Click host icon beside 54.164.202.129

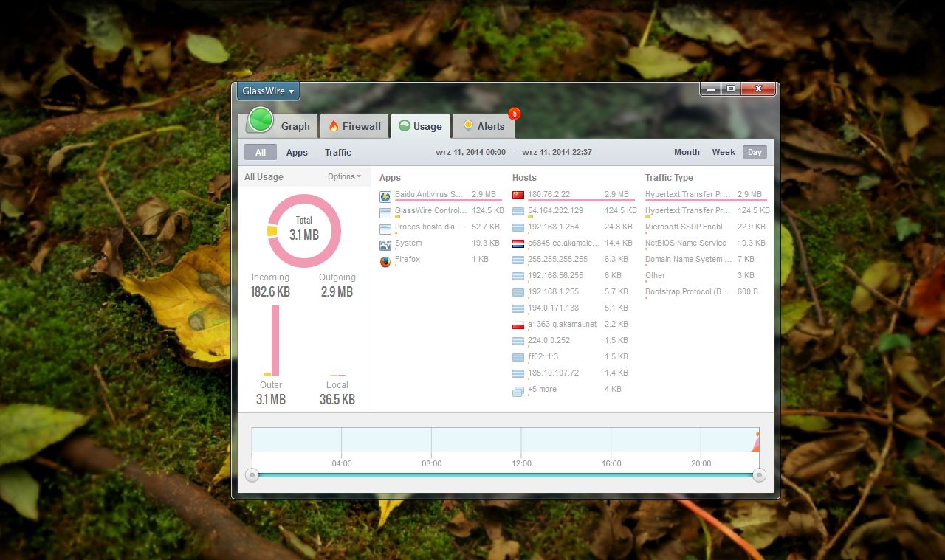tap(518, 212)
